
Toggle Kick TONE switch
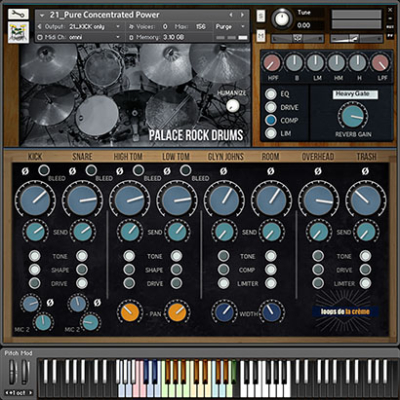coord(34,256)
